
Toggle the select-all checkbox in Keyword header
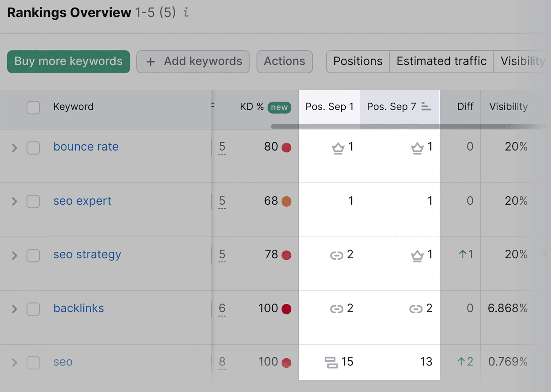tap(33, 107)
